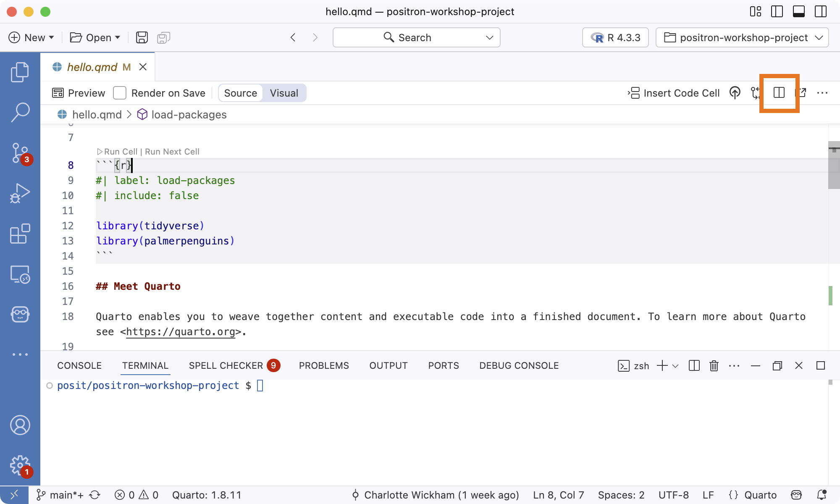
Task: Open the Search command center dropdown
Action: tap(490, 37)
